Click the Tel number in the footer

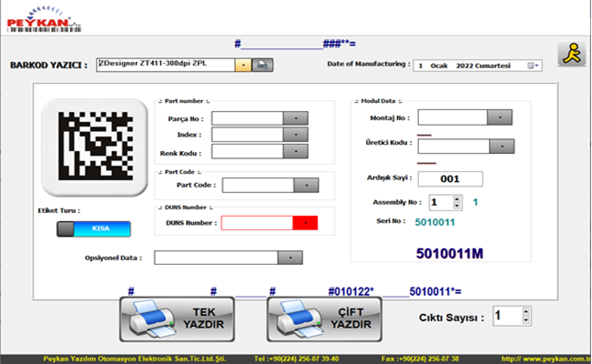point(296,359)
